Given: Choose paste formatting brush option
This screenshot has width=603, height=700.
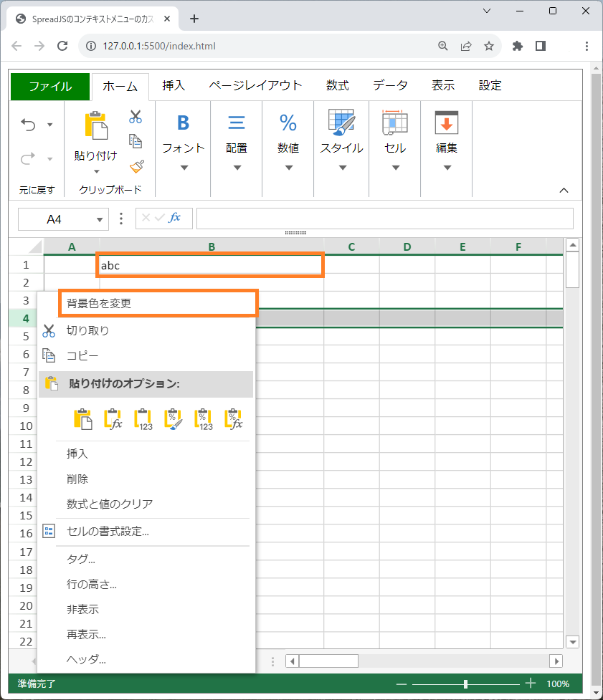Looking at the screenshot, I should coord(174,419).
